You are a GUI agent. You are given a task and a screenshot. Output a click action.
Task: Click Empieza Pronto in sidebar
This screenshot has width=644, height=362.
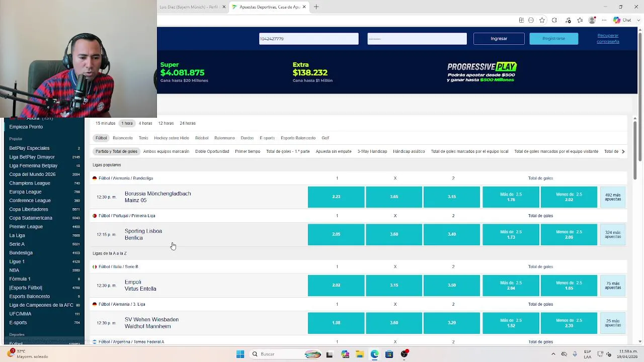pyautogui.click(x=26, y=127)
